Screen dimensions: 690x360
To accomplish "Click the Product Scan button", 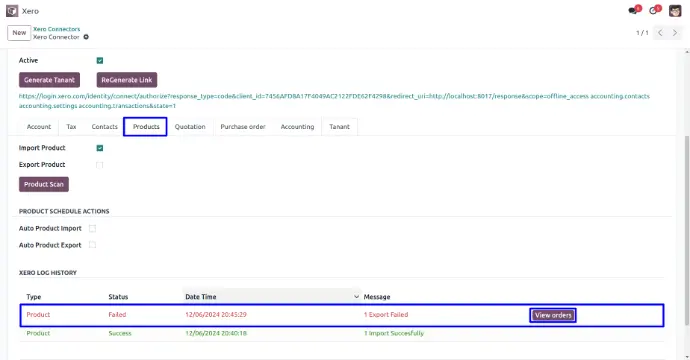I will [x=44, y=184].
